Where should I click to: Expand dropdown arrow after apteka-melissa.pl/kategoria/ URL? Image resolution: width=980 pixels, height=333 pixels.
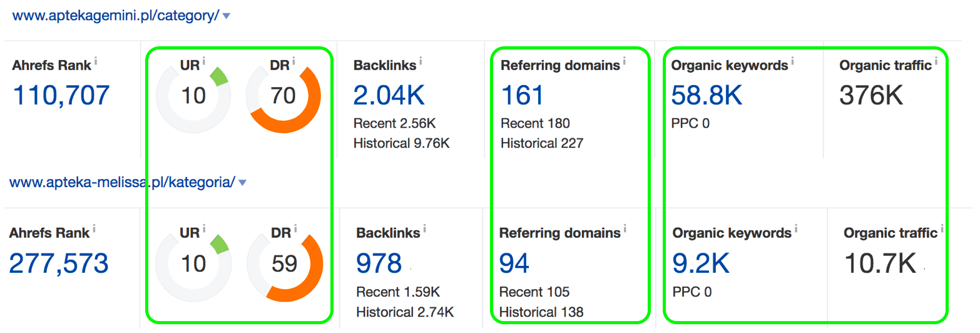[243, 183]
